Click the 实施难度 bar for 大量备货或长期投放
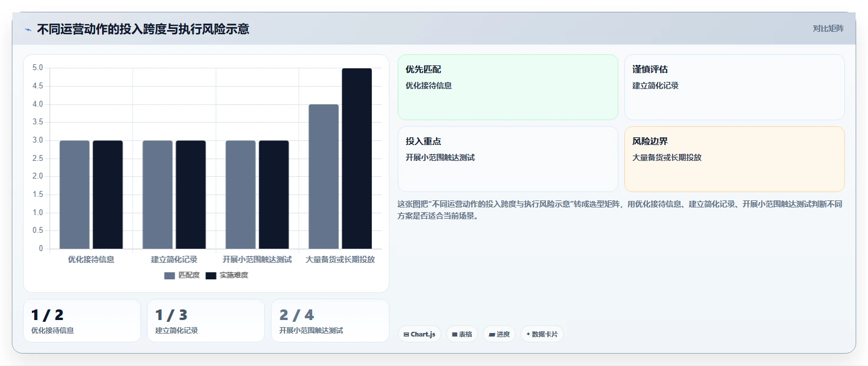This screenshot has height=366, width=868. (357, 159)
